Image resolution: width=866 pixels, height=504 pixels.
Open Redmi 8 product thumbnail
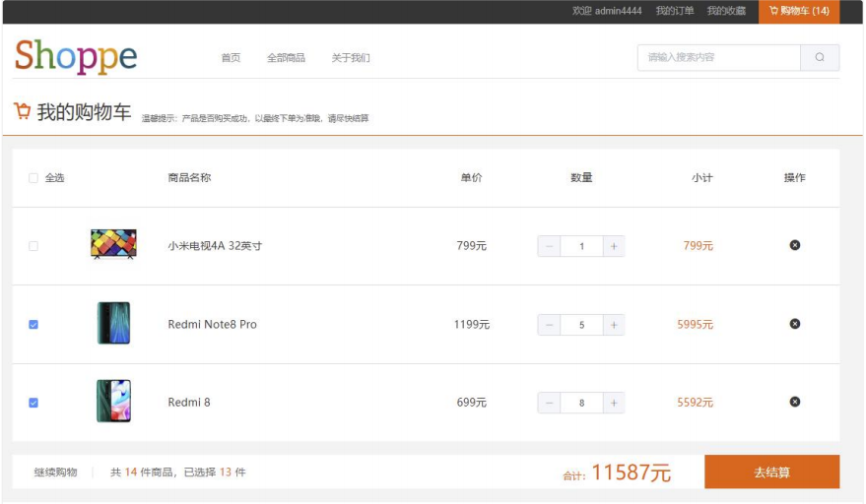coord(113,401)
